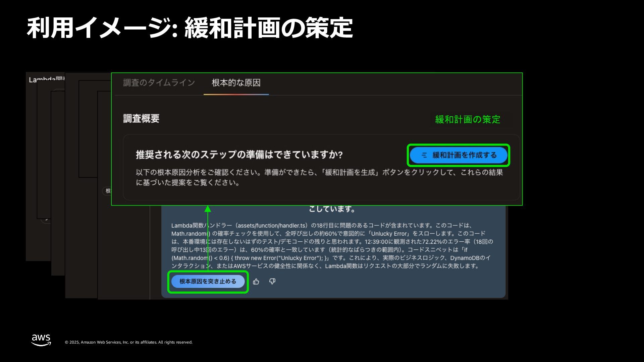
Task: Select the 根本的な原因 tab
Action: [x=236, y=83]
